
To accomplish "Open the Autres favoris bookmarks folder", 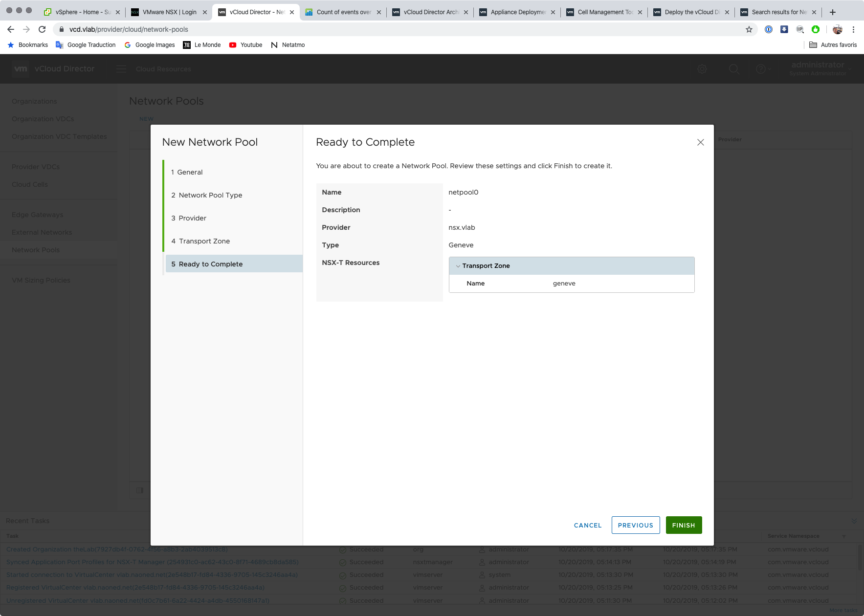I will (833, 45).
